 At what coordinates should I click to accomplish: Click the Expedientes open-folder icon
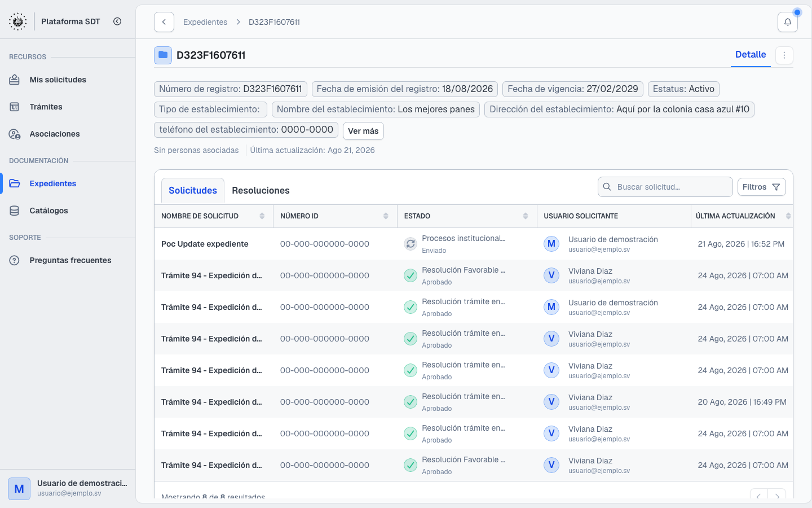coord(15,183)
